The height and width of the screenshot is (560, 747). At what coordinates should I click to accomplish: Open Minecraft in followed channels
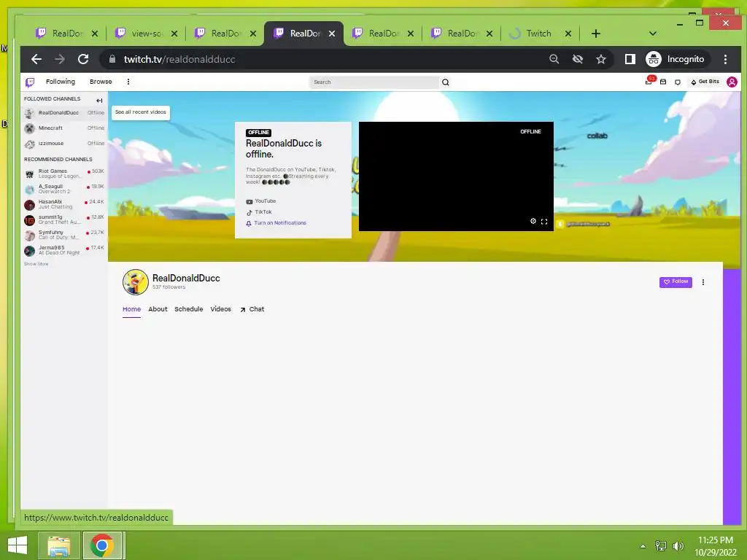click(64, 128)
